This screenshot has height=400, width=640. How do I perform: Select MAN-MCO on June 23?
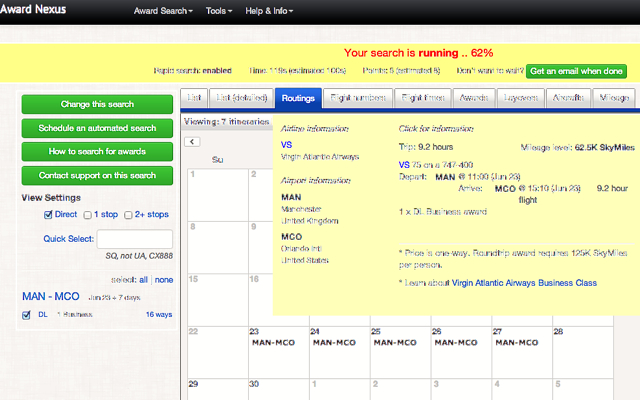click(273, 343)
